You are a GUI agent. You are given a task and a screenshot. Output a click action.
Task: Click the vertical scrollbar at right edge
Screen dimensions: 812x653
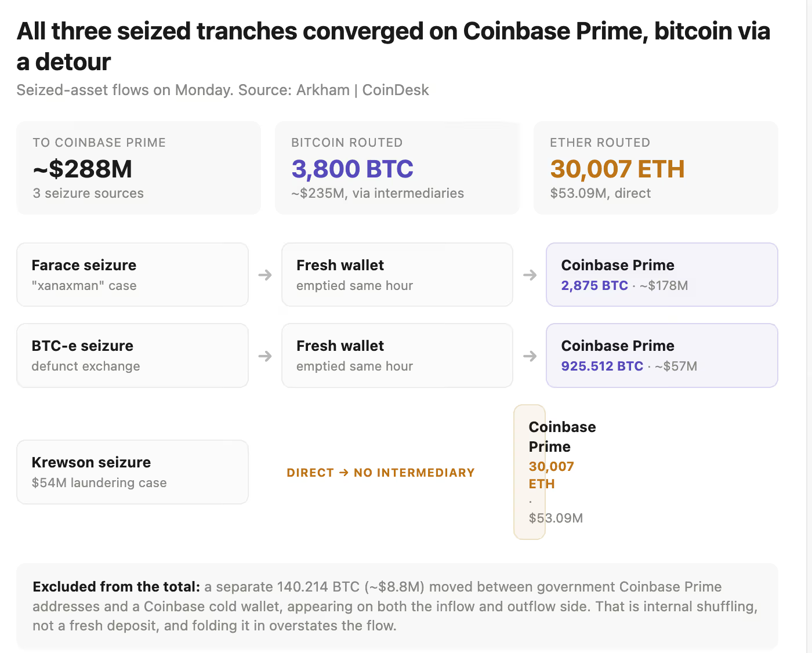point(809,326)
